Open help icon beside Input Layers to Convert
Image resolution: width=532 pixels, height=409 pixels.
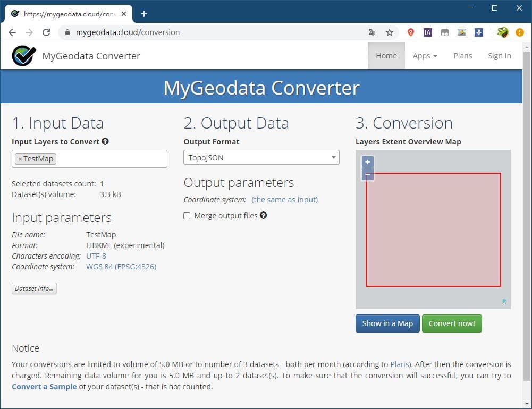click(105, 141)
